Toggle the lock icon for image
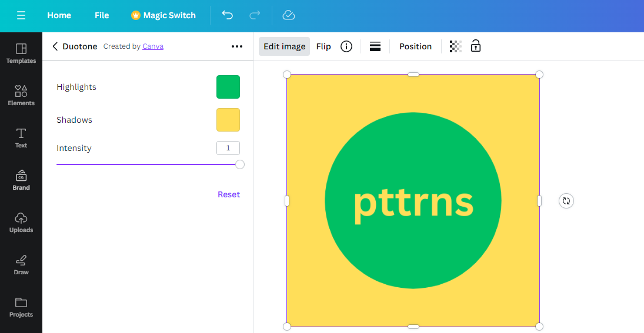The image size is (644, 333). click(476, 46)
